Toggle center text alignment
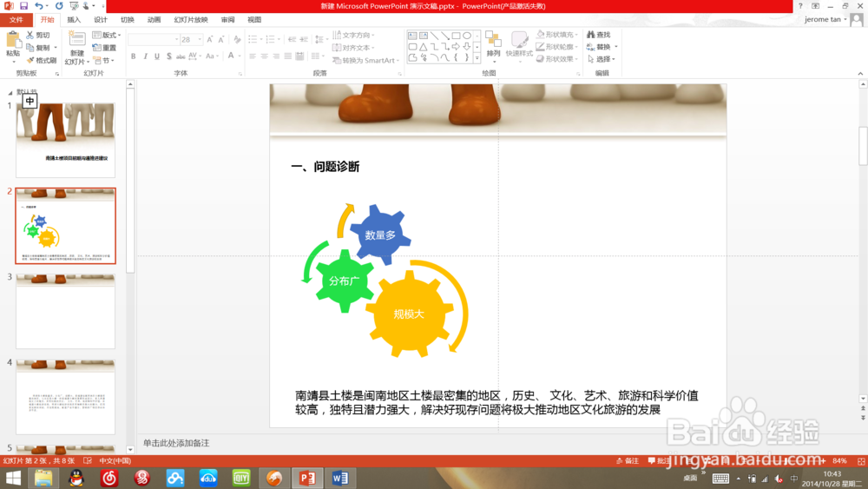868x489 pixels. (264, 56)
